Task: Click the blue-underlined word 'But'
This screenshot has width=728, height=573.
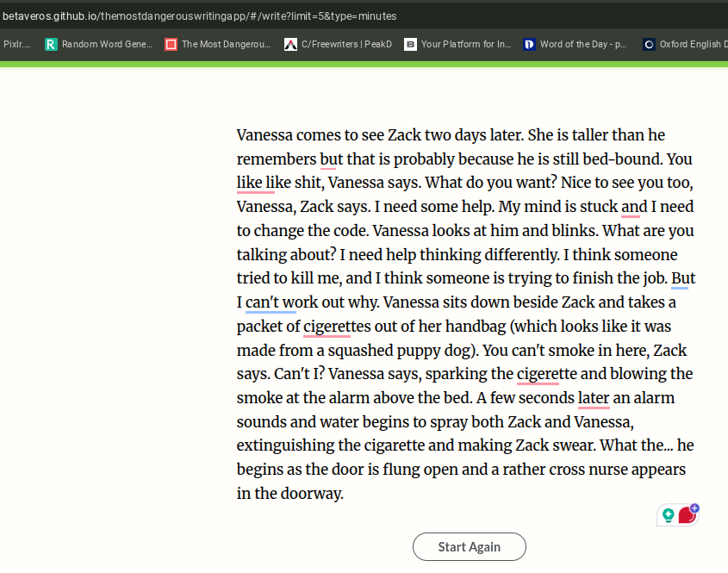Action: [x=683, y=278]
